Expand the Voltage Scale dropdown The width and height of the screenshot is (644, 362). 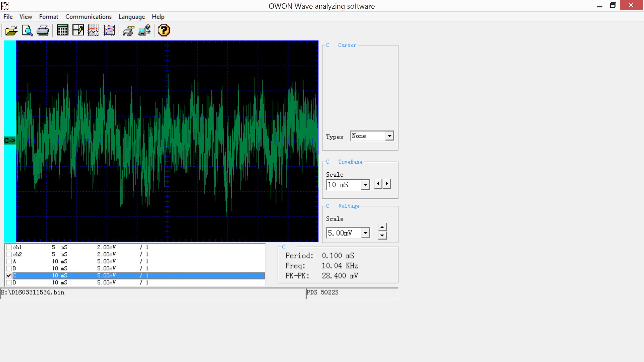coord(365,233)
